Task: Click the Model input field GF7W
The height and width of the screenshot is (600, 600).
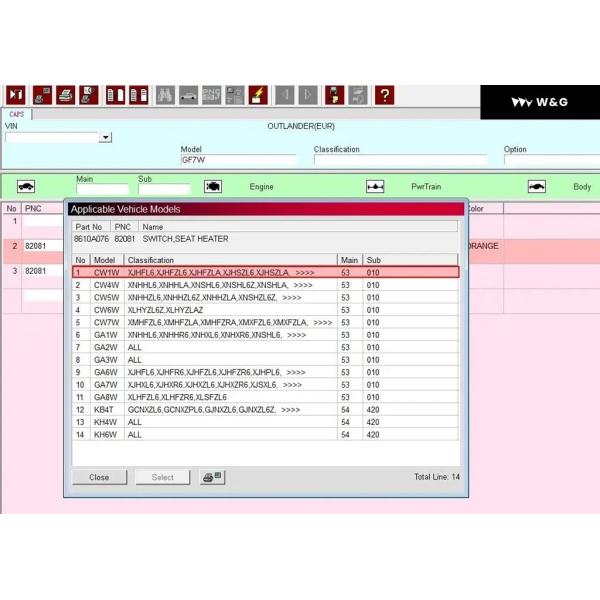Action: point(238,160)
